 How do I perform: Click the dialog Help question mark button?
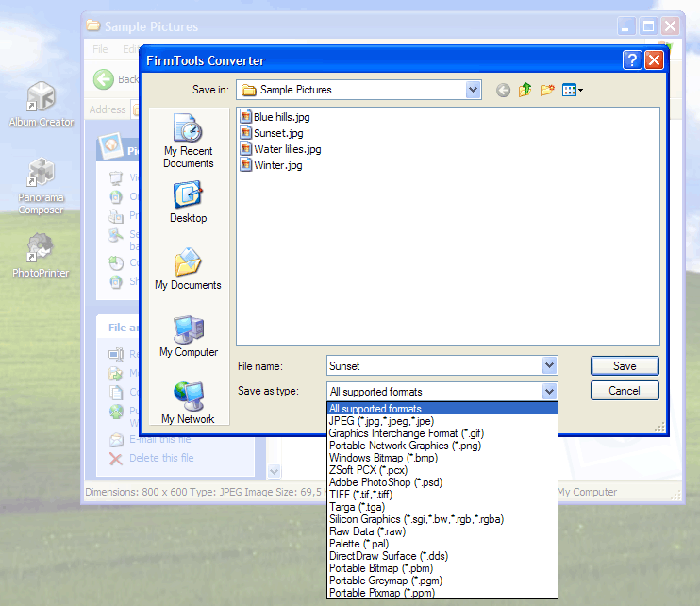(632, 59)
